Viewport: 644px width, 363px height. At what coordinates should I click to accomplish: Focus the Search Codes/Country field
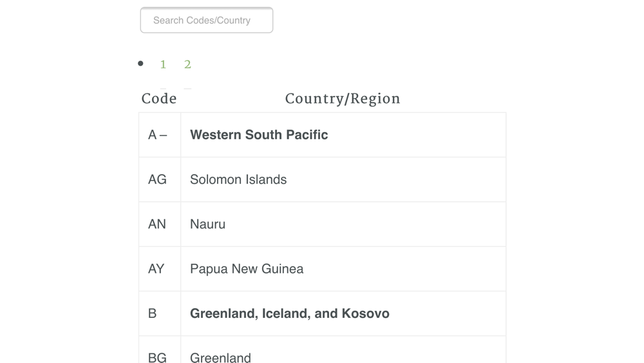click(207, 20)
